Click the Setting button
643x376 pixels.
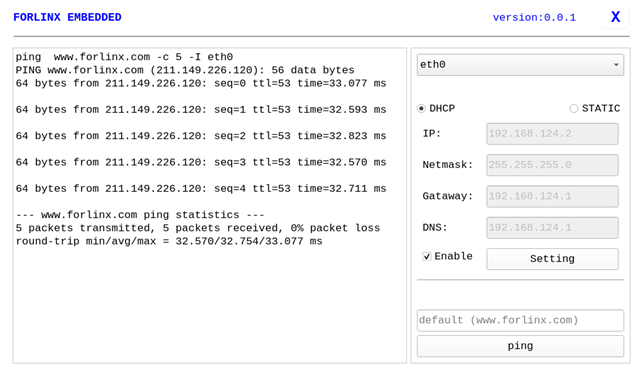coord(552,259)
